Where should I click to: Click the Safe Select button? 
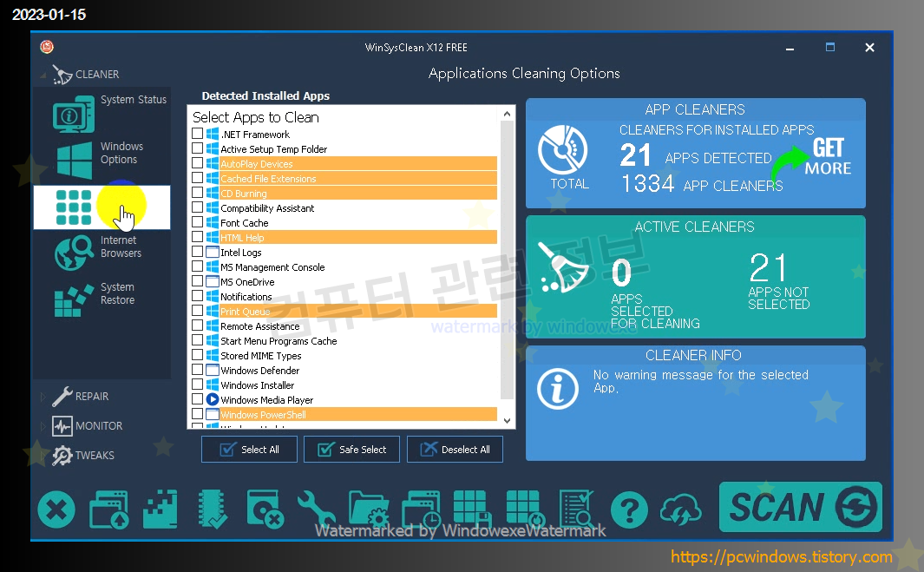(351, 450)
